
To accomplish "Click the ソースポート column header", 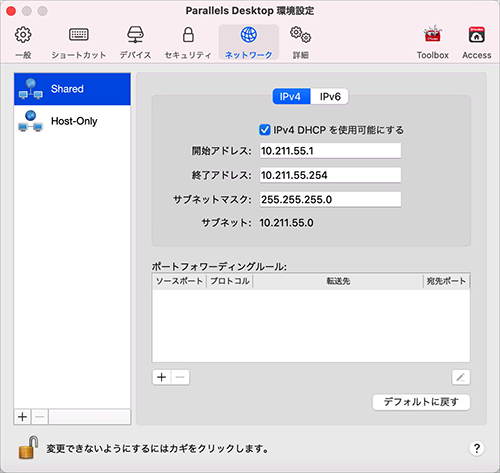I will [x=180, y=281].
